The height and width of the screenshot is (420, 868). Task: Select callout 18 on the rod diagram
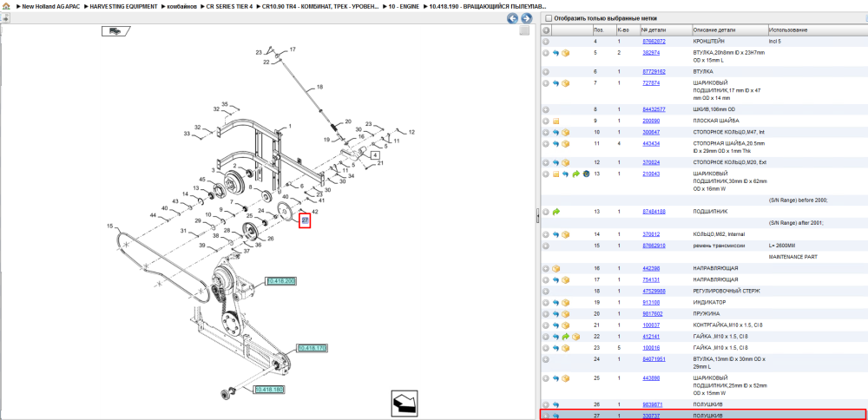pyautogui.click(x=319, y=87)
